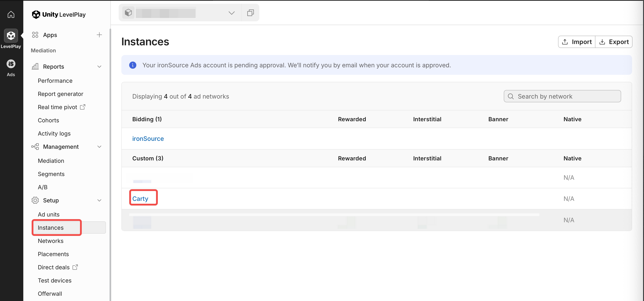Click the copy icon beside app selector
The width and height of the screenshot is (644, 301).
pyautogui.click(x=250, y=13)
